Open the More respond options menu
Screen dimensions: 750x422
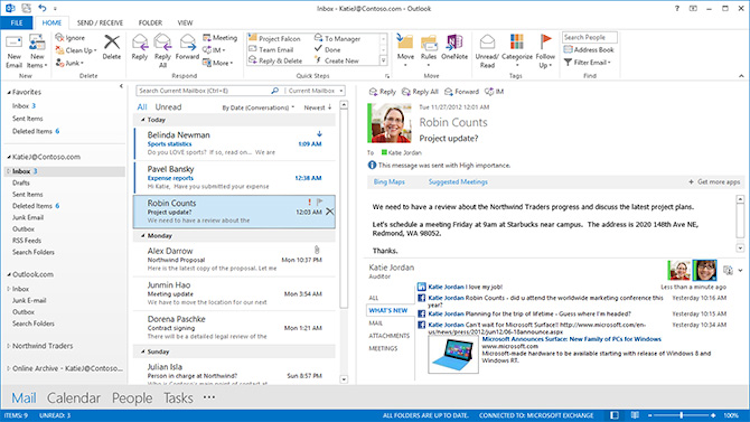click(x=218, y=63)
